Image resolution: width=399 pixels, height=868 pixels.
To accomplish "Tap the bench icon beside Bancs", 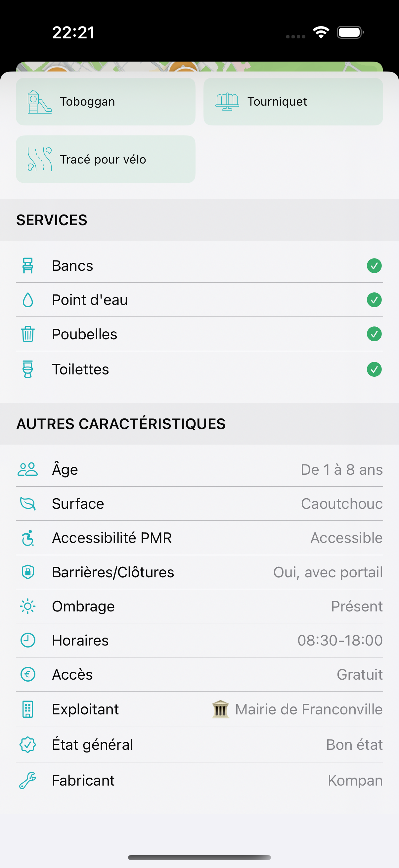I will [27, 265].
